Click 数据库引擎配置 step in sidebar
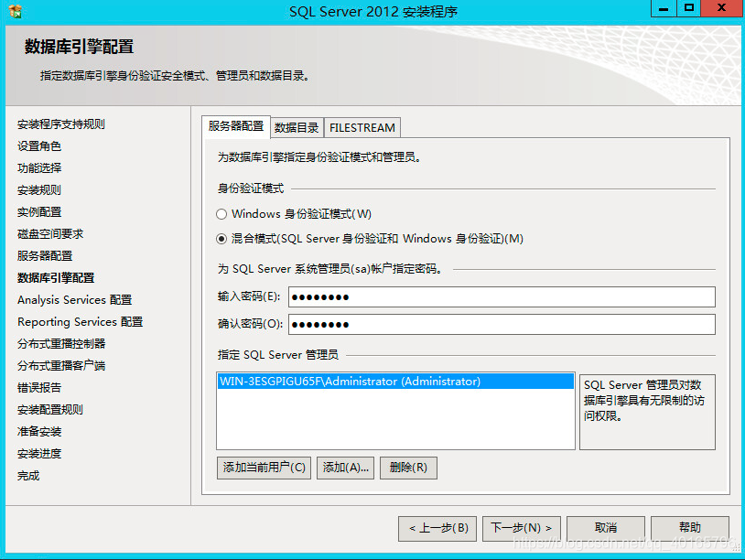 [56, 278]
